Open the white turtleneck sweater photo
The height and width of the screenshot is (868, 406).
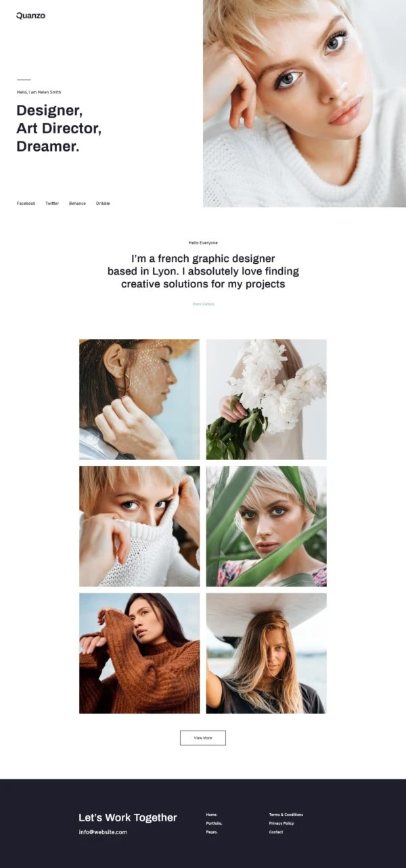(139, 526)
